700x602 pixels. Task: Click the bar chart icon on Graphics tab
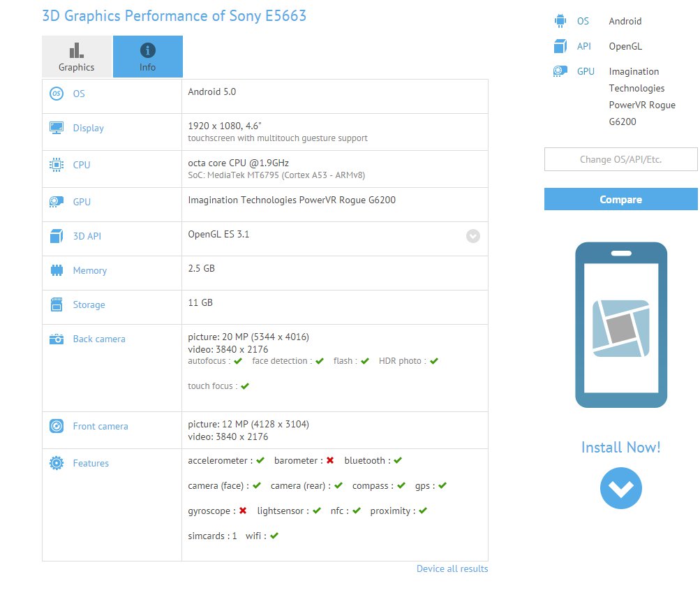point(76,50)
